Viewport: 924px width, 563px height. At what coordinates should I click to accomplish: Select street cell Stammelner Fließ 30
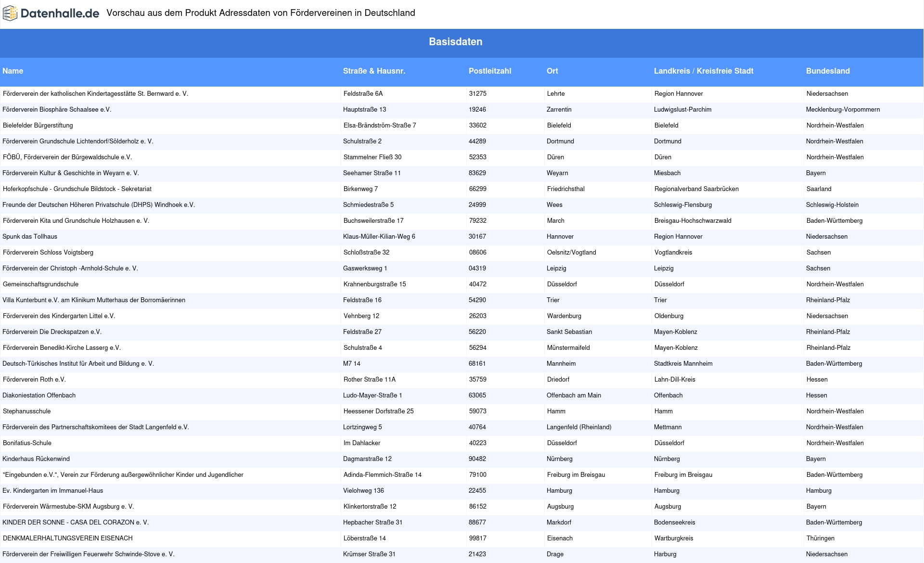pyautogui.click(x=372, y=157)
